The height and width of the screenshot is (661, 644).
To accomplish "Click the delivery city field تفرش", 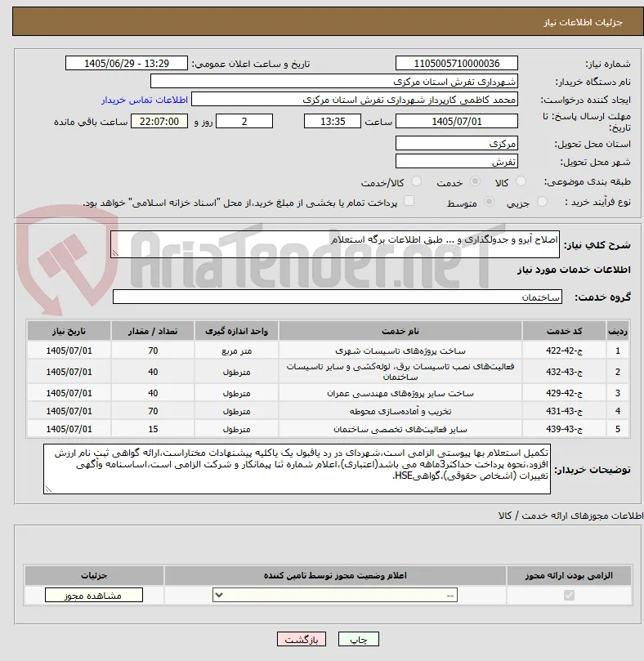I will [457, 161].
